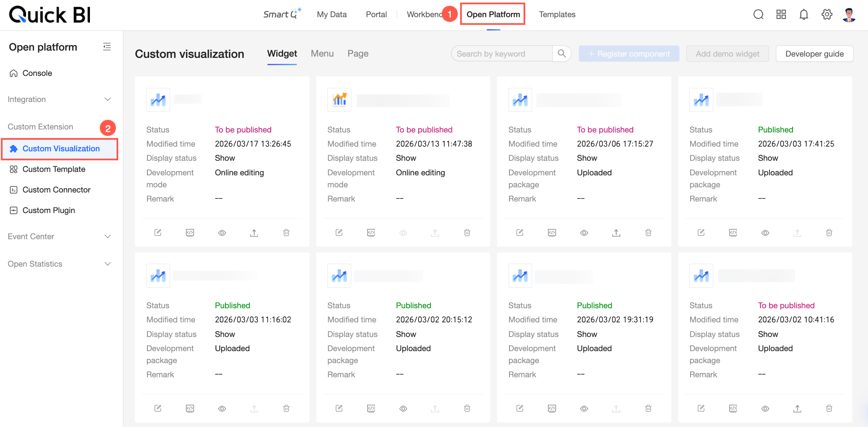Screen dimensions: 868x427
Task: Open the Portal menu item
Action: pyautogui.click(x=376, y=14)
